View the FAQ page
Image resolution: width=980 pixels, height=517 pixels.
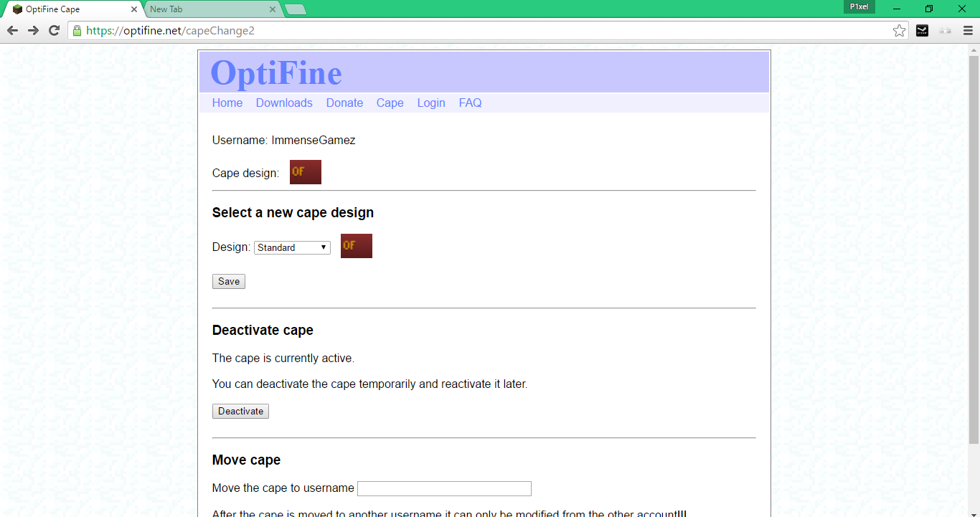point(470,103)
